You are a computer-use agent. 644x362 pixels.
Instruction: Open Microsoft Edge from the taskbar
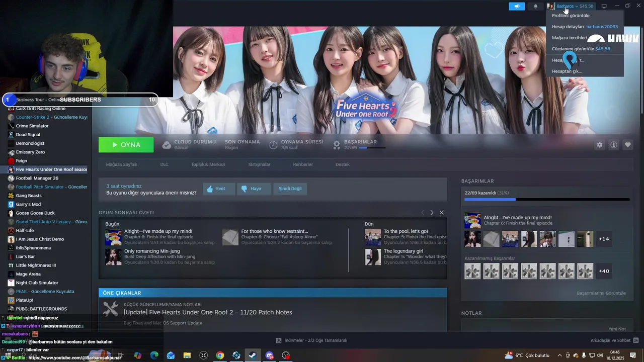point(154,355)
